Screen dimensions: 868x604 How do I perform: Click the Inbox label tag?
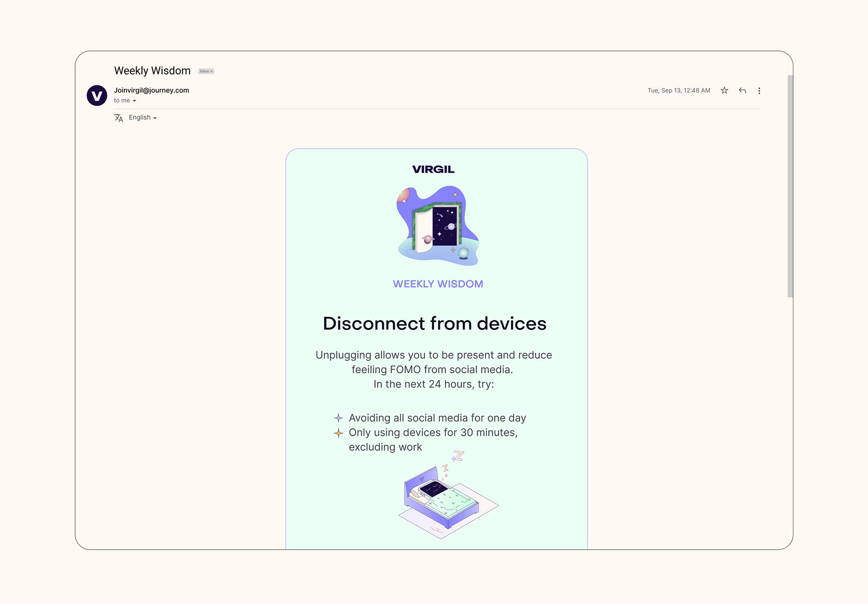pyautogui.click(x=204, y=71)
